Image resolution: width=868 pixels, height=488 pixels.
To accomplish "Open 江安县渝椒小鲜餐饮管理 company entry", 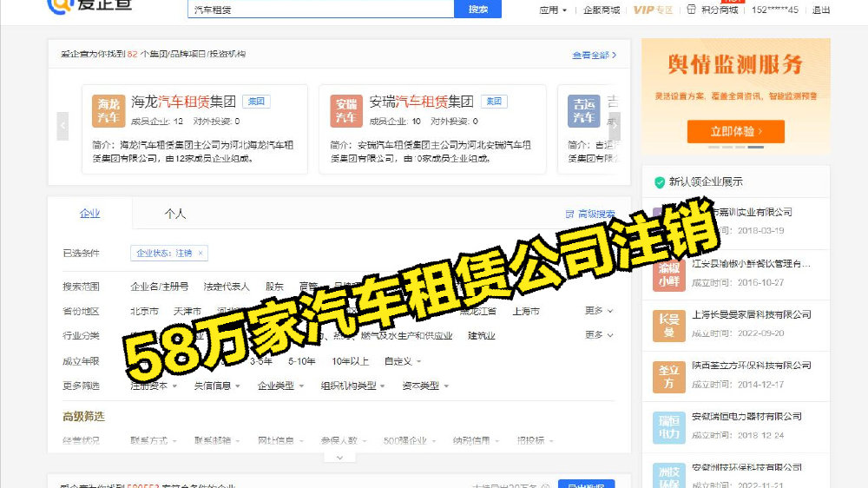I will (751, 264).
